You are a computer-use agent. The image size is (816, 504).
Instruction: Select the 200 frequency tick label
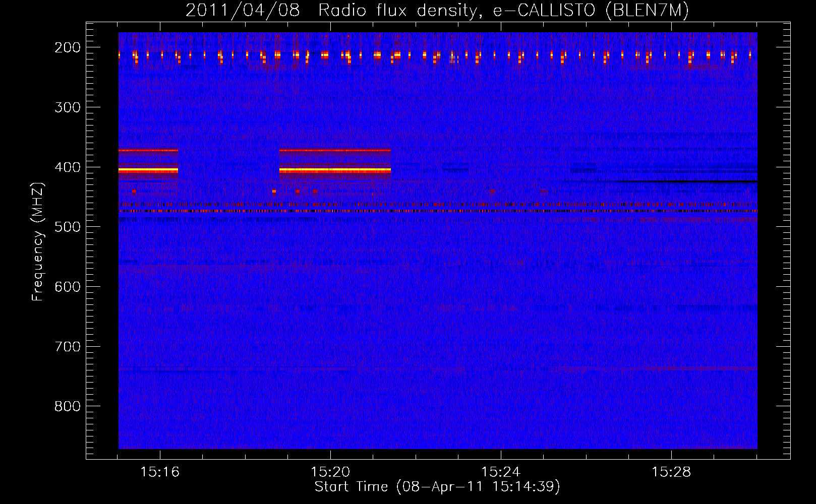coord(68,47)
